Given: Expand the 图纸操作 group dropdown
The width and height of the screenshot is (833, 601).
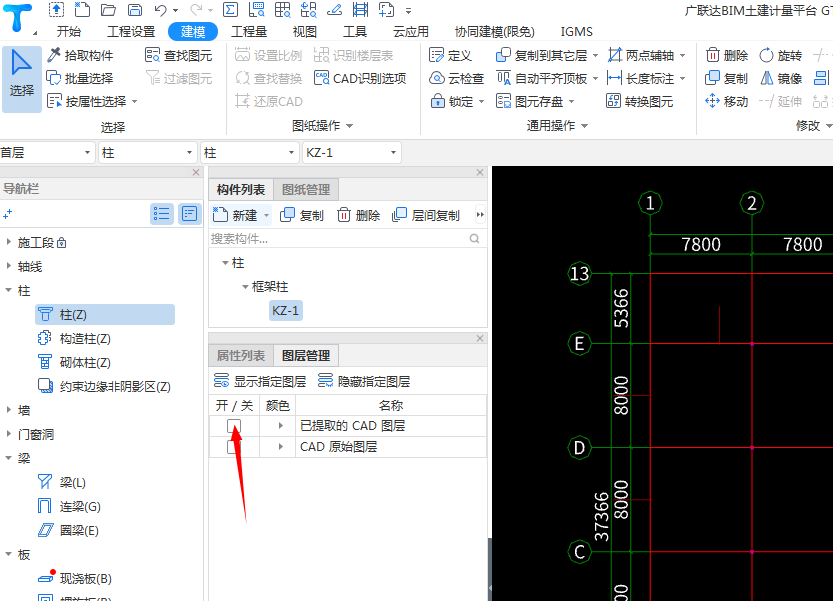Looking at the screenshot, I should (x=350, y=126).
